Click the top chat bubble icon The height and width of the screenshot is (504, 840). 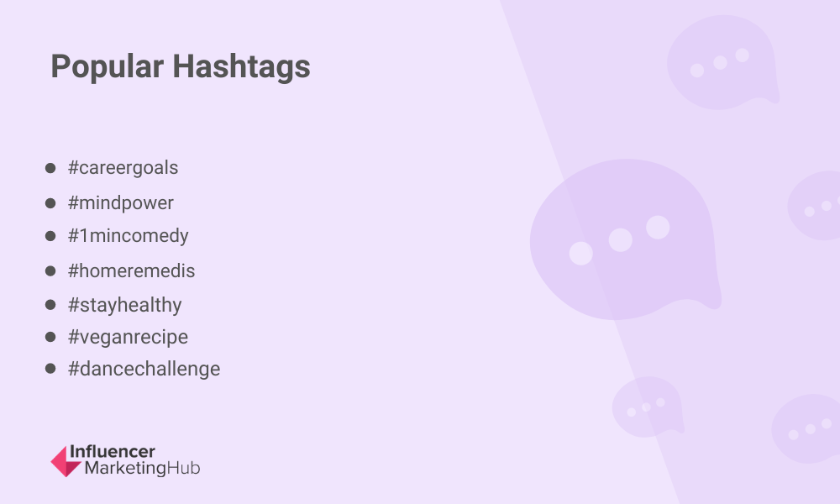coord(722,62)
